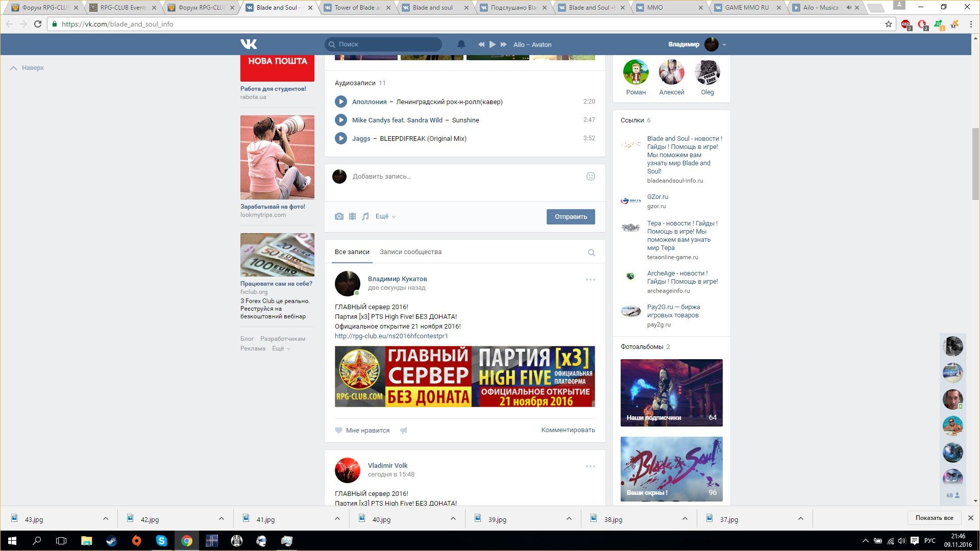Click the VK logo home icon
This screenshot has width=980, height=551.
[249, 44]
